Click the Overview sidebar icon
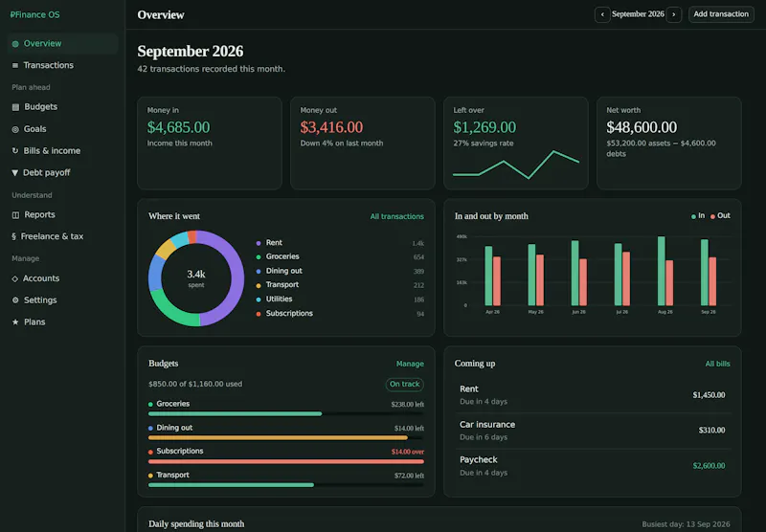The image size is (766, 532). (15, 44)
